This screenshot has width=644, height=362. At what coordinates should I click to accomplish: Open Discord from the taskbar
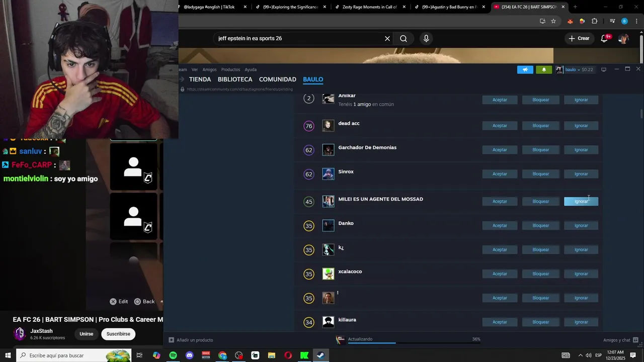(190, 355)
